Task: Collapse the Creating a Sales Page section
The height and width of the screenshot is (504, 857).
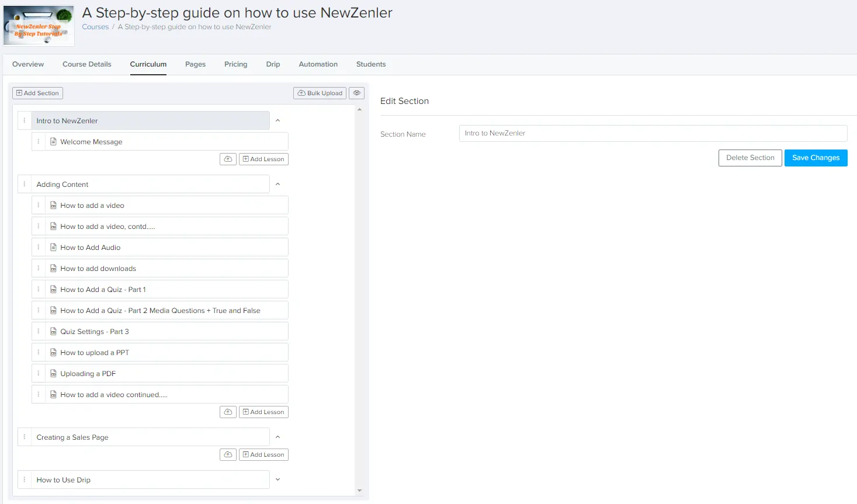Action: (277, 437)
